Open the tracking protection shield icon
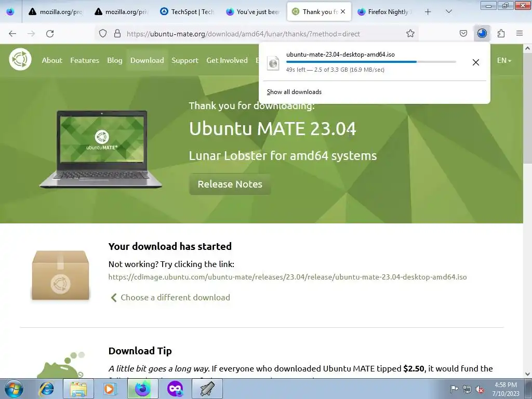Viewport: 532px width, 399px height. 103,33
